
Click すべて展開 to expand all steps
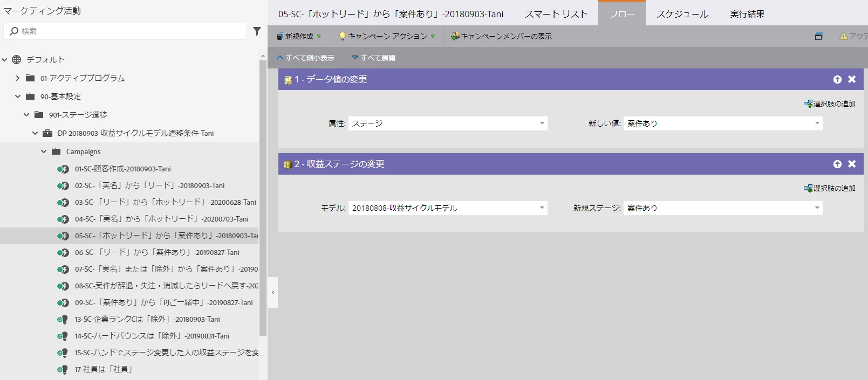pyautogui.click(x=373, y=58)
